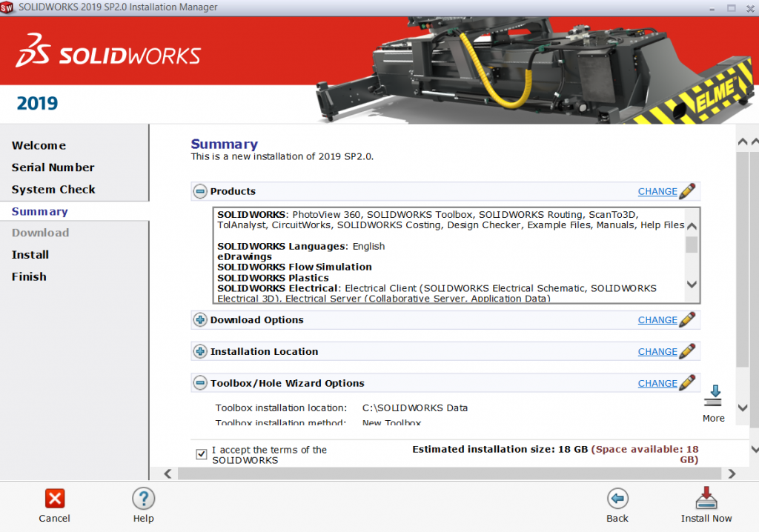Click the SOLIDWORKS logo in the banner
The width and height of the screenshot is (759, 532).
tap(108, 51)
